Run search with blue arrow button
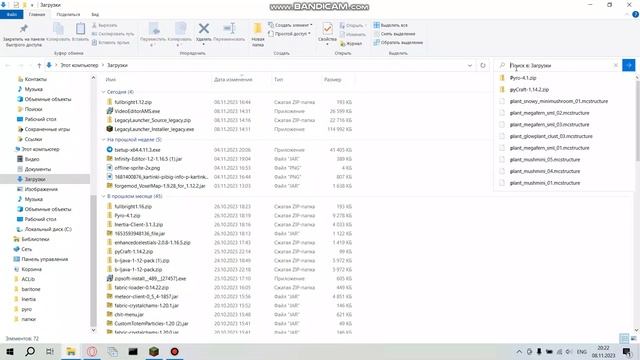The width and height of the screenshot is (640, 360). [x=629, y=65]
